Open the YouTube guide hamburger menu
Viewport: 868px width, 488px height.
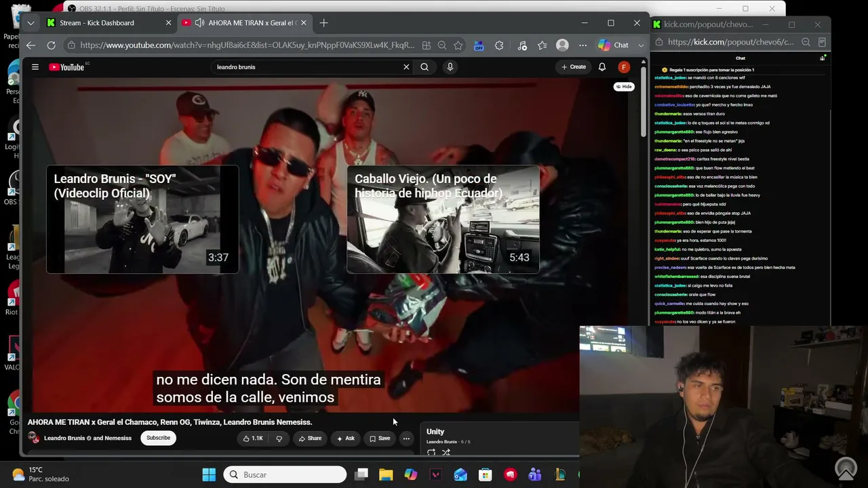(35, 67)
